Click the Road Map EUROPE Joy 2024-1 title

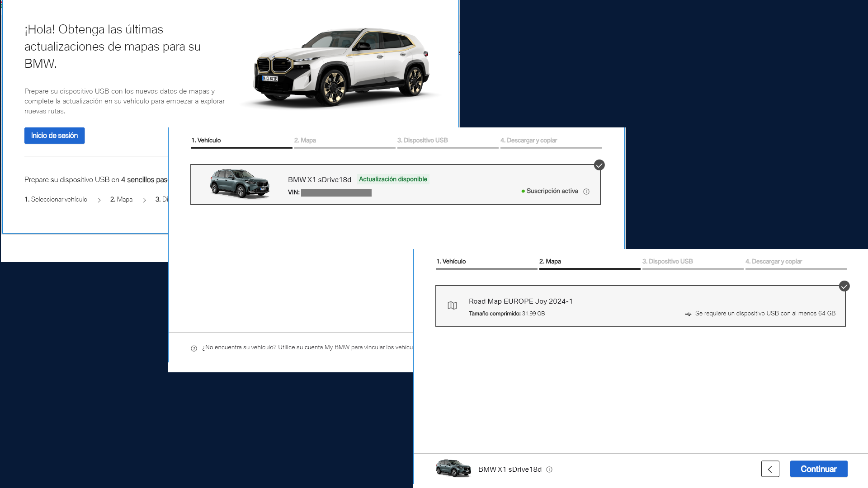click(x=521, y=301)
